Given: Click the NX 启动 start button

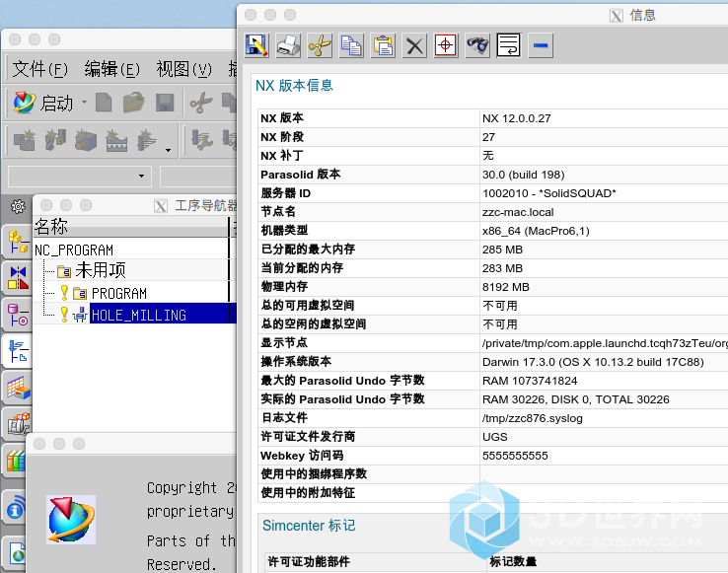Looking at the screenshot, I should click(42, 103).
